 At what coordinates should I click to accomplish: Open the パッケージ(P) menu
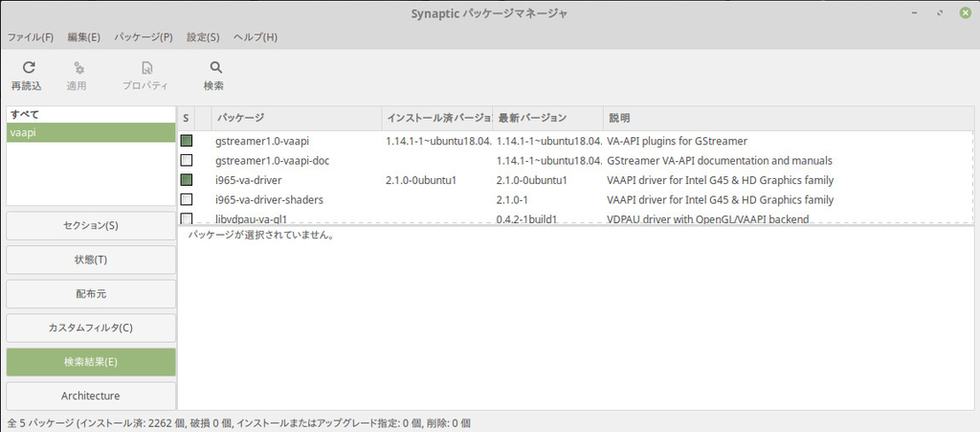pos(144,37)
